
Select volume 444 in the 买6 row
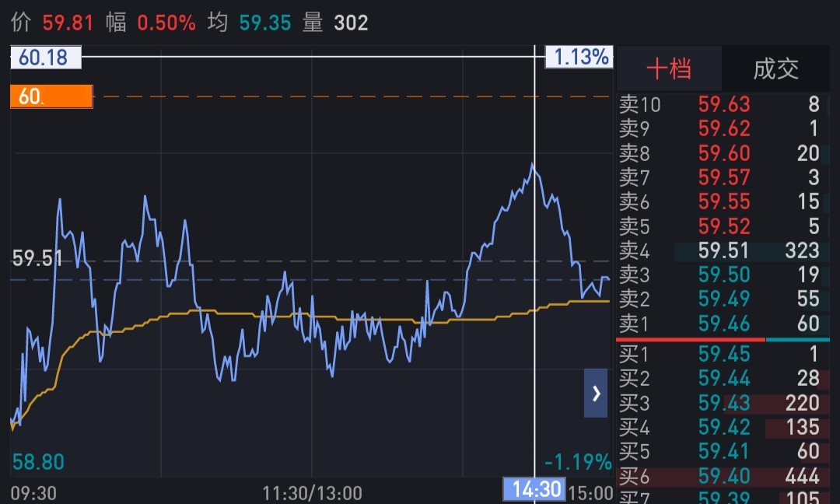click(802, 476)
